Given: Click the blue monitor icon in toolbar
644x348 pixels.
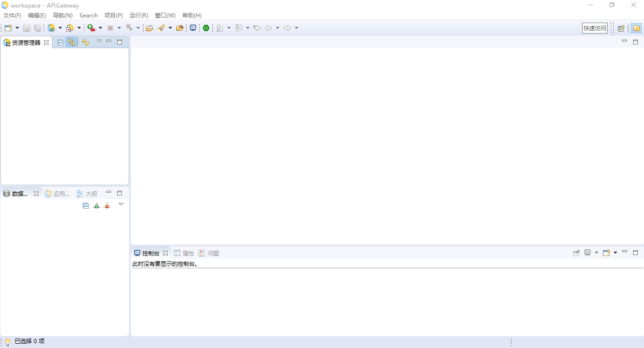Looking at the screenshot, I should tap(193, 28).
